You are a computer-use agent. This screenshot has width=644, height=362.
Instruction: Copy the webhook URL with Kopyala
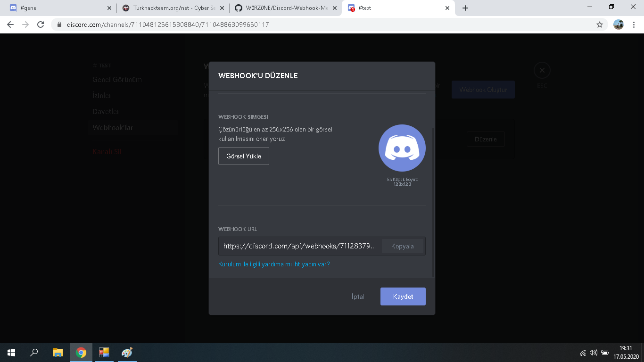coord(402,246)
